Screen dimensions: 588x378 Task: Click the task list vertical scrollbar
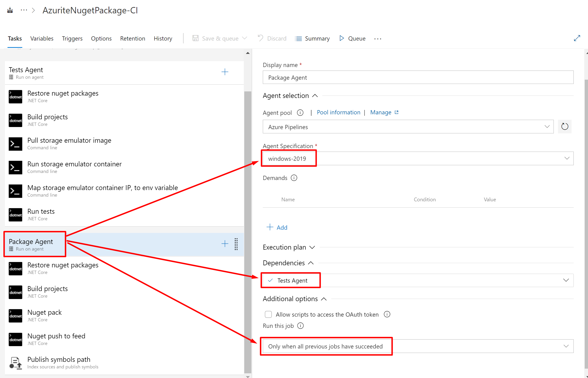(248, 232)
